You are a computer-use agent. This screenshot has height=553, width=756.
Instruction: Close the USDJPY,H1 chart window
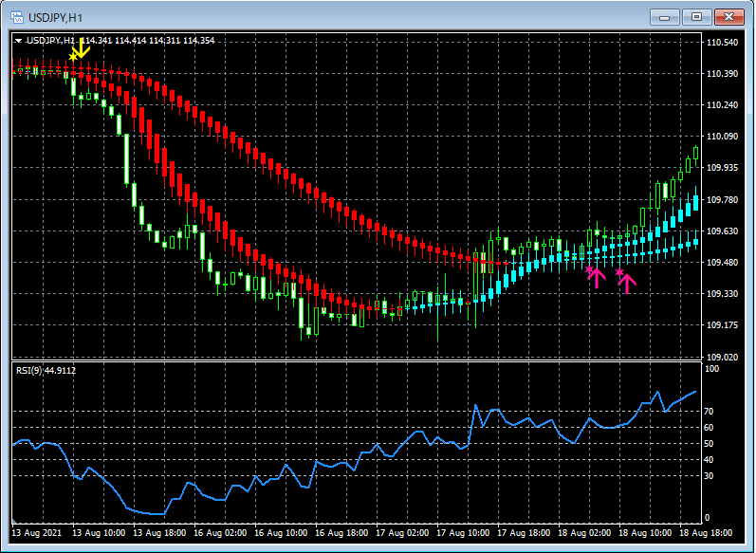[x=729, y=17]
